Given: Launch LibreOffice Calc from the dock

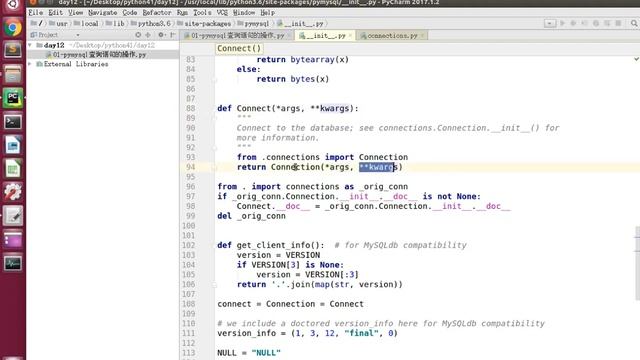Looking at the screenshot, I should point(13,169).
